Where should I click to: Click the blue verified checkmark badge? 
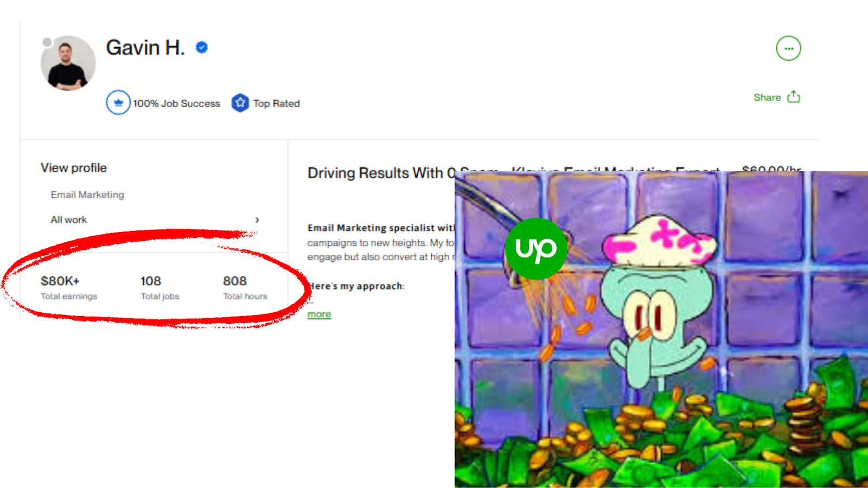[x=202, y=48]
